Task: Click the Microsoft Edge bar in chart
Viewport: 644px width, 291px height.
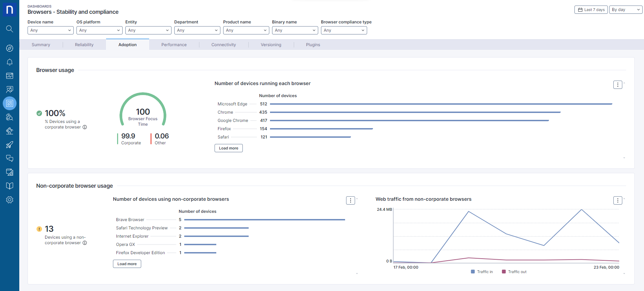Action: (x=441, y=104)
